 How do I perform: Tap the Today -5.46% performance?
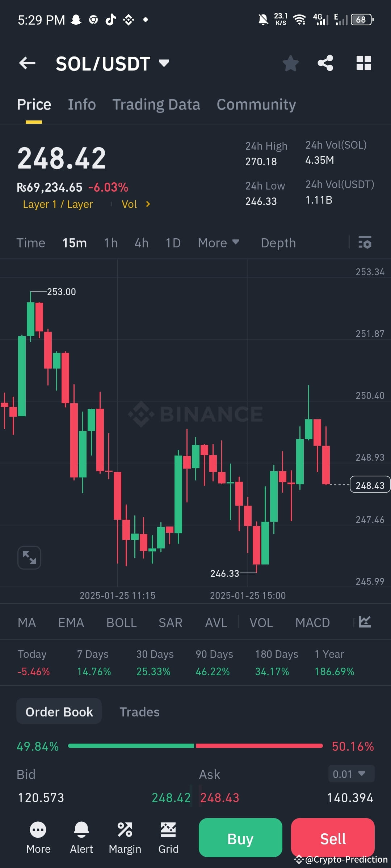tap(34, 663)
